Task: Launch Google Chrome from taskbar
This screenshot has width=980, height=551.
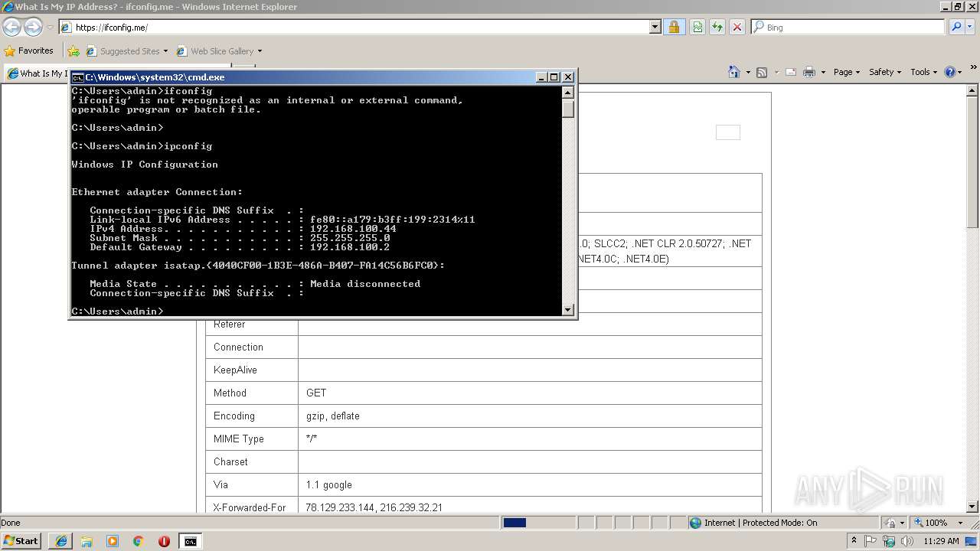Action: [139, 541]
